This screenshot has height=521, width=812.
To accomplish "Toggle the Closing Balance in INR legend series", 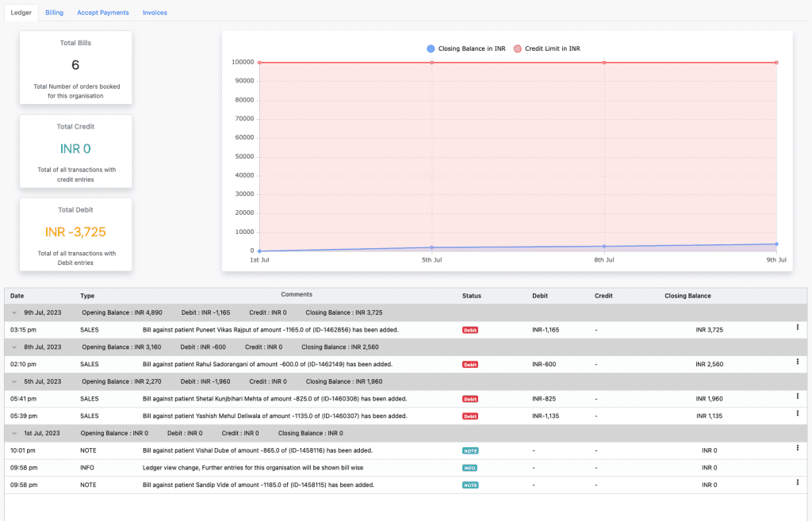I will 472,48.
